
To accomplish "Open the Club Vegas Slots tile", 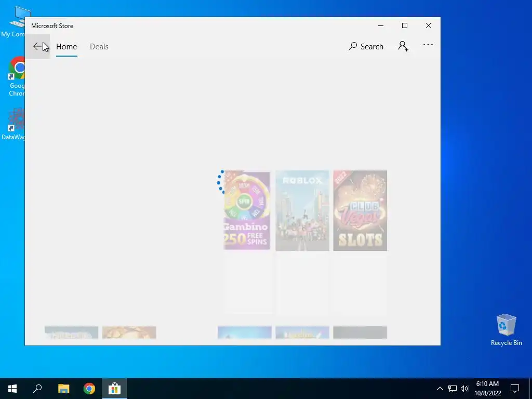I will [360, 211].
